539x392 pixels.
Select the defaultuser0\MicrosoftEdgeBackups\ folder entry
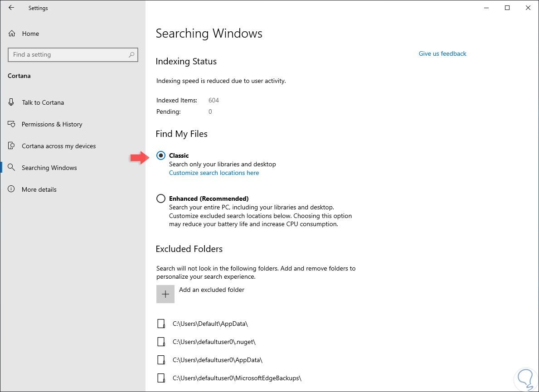pos(237,378)
